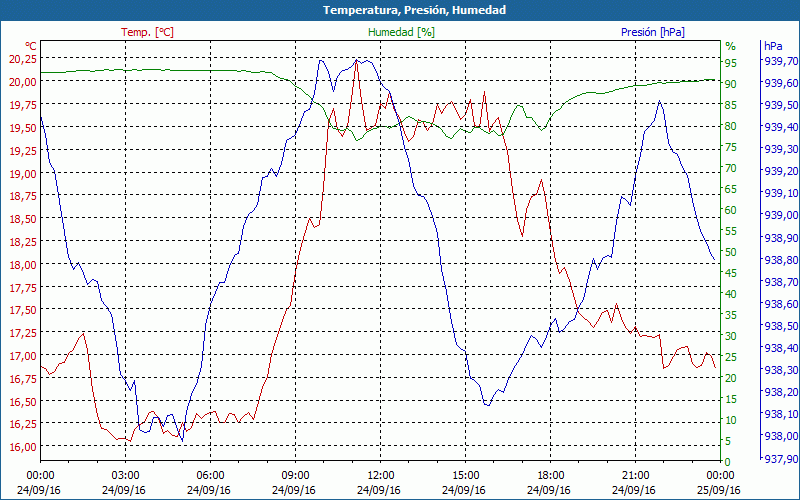Click the '12:00' time axis label
800x500 pixels.
point(380,476)
